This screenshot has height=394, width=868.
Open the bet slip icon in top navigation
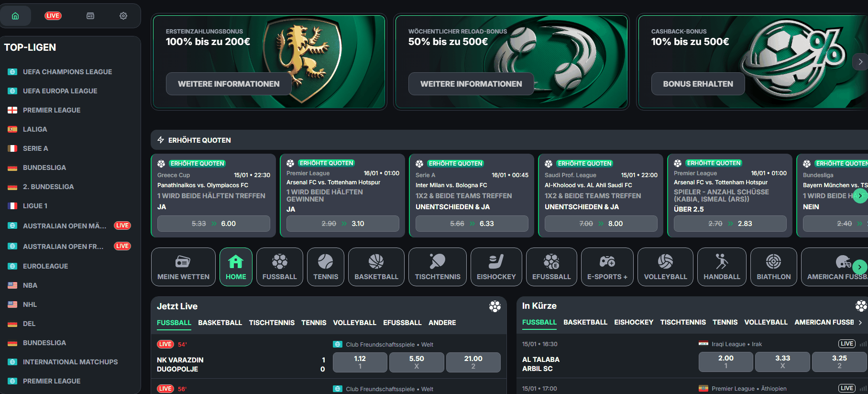pyautogui.click(x=90, y=16)
